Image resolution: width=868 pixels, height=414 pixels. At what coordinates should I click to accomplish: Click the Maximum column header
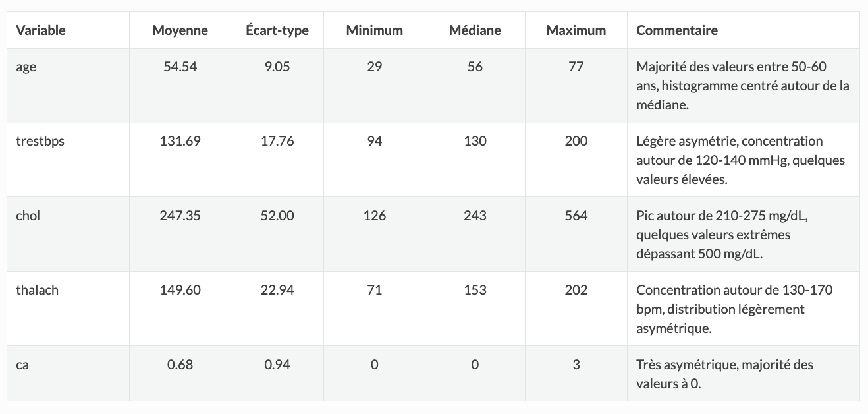tap(576, 30)
